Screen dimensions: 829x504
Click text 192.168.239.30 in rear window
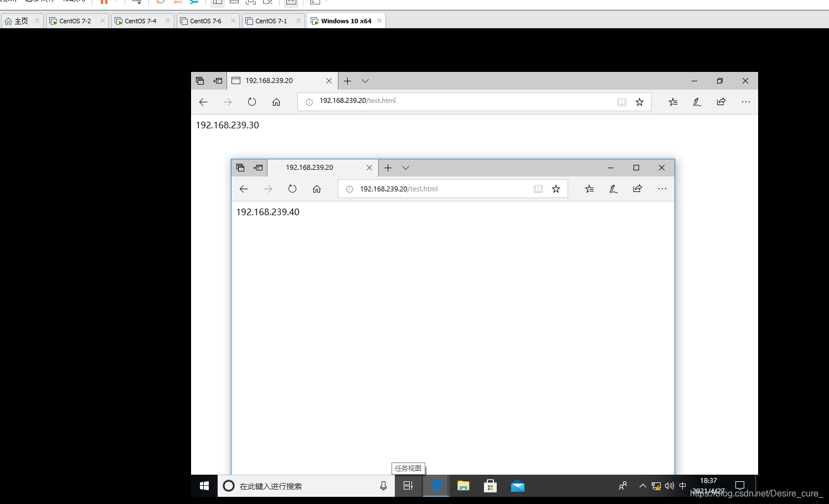tap(227, 126)
